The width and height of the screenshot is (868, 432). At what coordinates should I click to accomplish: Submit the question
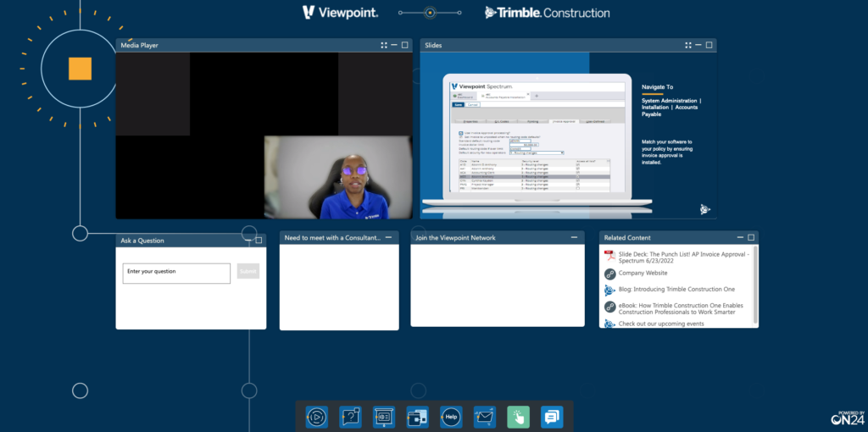248,271
